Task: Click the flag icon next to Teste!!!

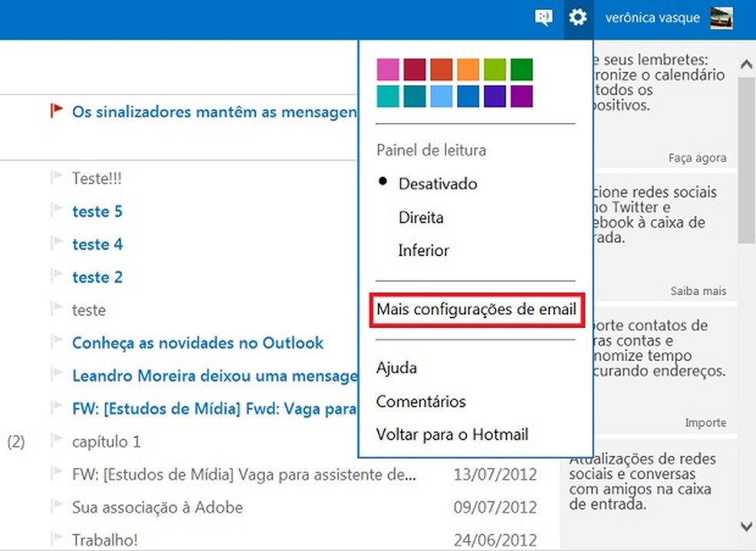Action: click(x=57, y=177)
